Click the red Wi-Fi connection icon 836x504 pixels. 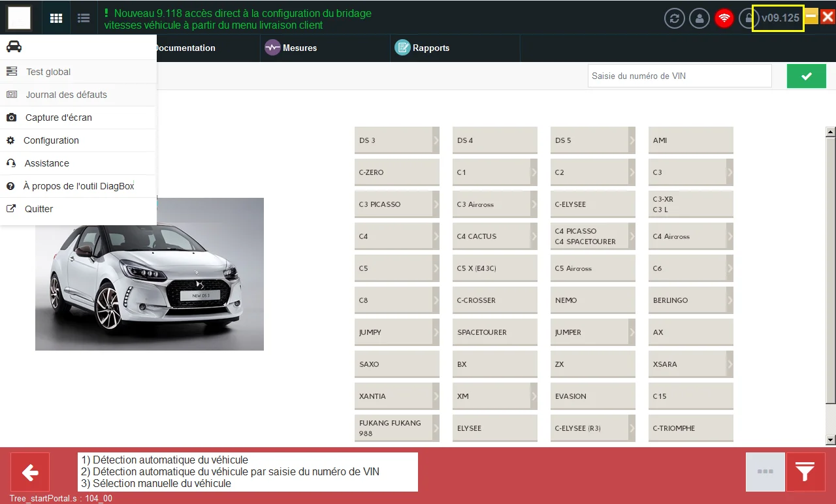click(724, 18)
